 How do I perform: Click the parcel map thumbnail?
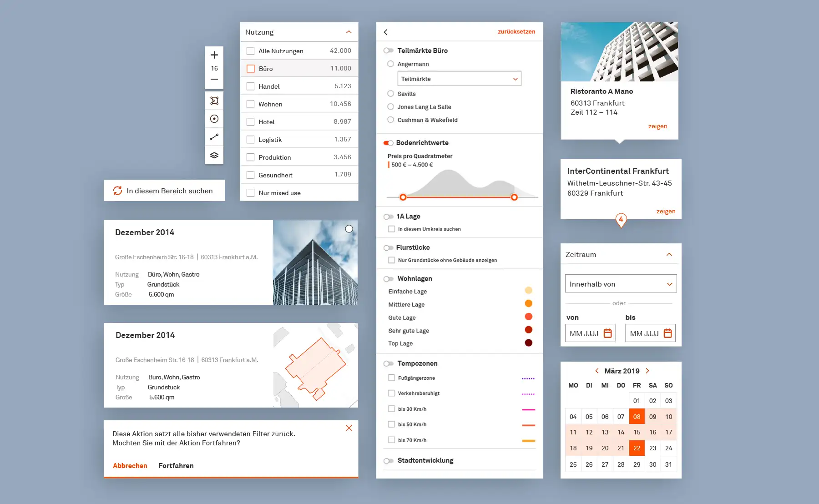315,365
